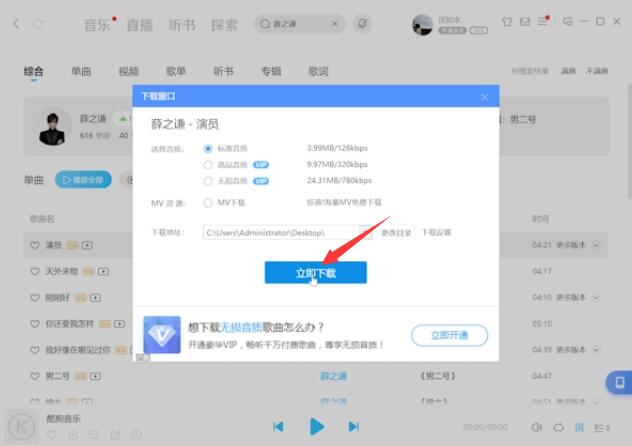Select the 标准音质 128kbps radio option
632x446 pixels.
tap(208, 149)
